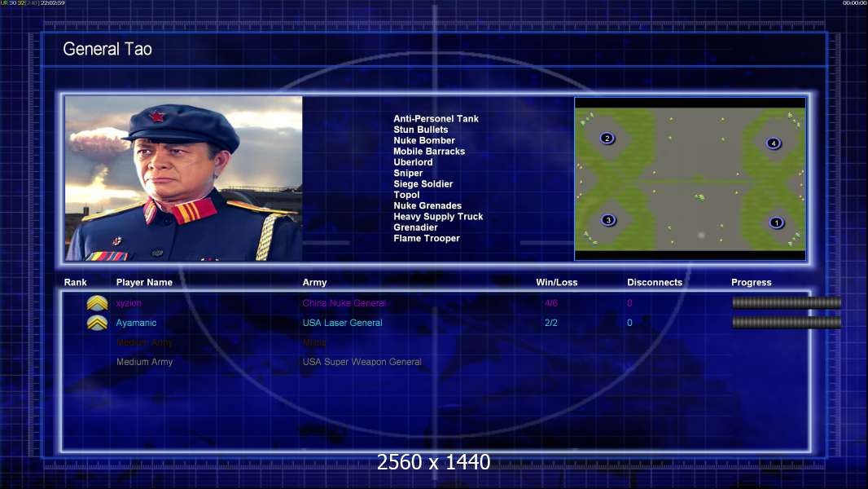The height and width of the screenshot is (489, 868).
Task: Click the 22:02:59 clock readout
Action: 53,2
